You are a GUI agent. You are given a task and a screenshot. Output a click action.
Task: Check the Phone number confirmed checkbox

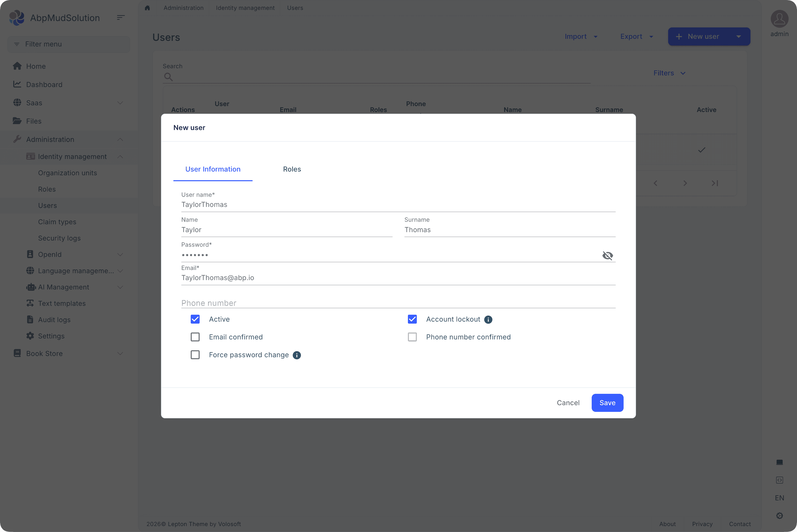point(412,337)
